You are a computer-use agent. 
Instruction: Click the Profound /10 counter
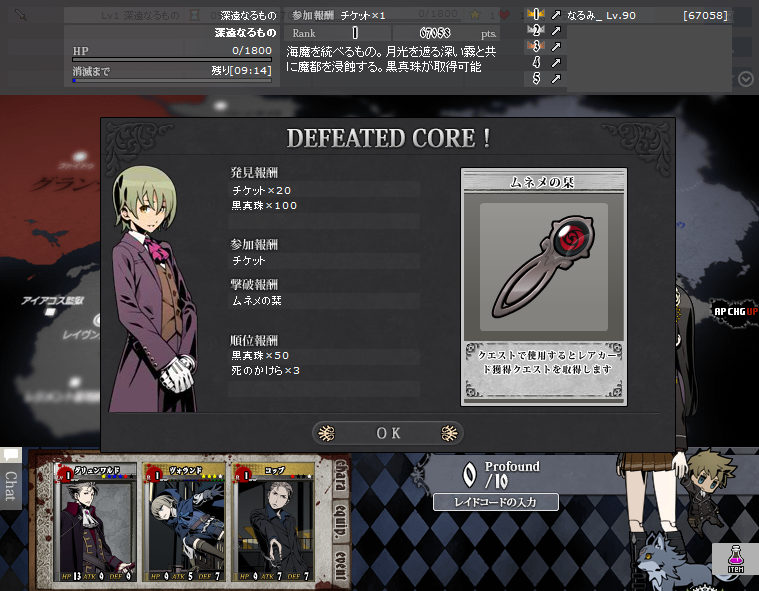[x=501, y=474]
